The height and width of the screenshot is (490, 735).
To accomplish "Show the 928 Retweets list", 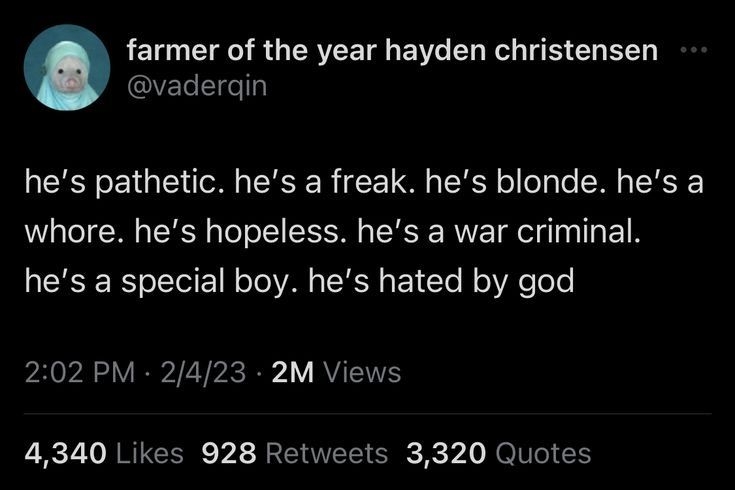I will pyautogui.click(x=294, y=453).
